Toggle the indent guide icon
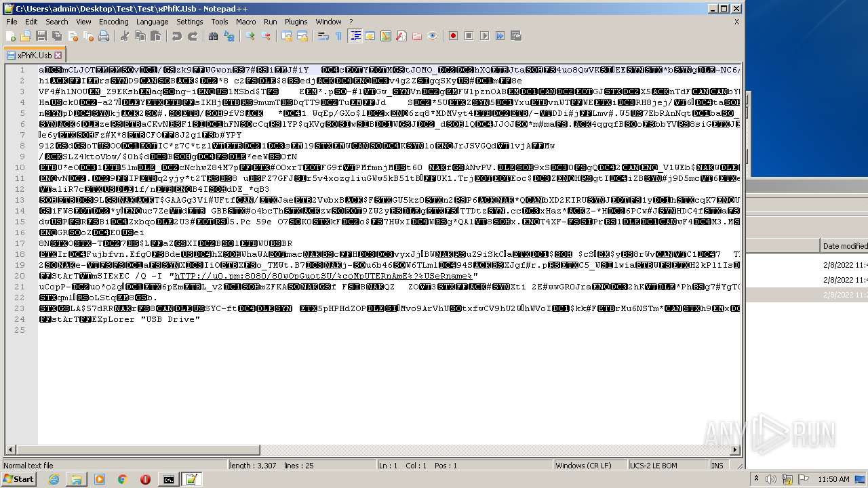This screenshot has width=868, height=488. click(354, 36)
